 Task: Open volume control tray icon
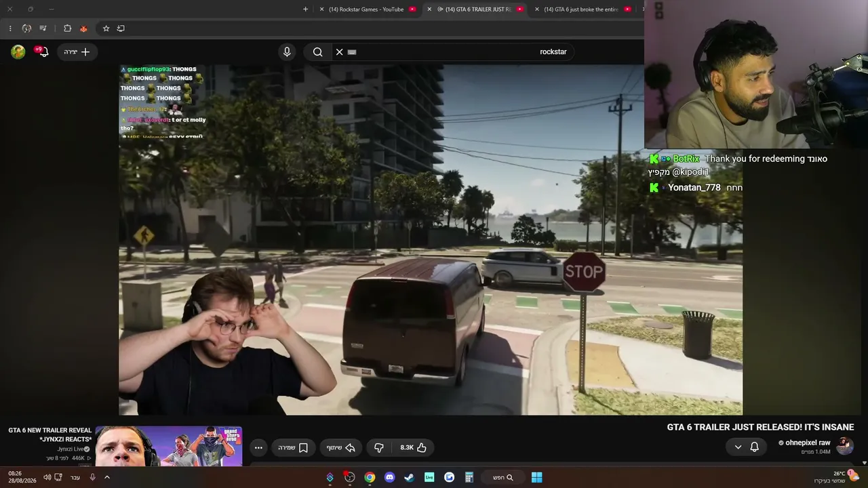click(x=47, y=477)
